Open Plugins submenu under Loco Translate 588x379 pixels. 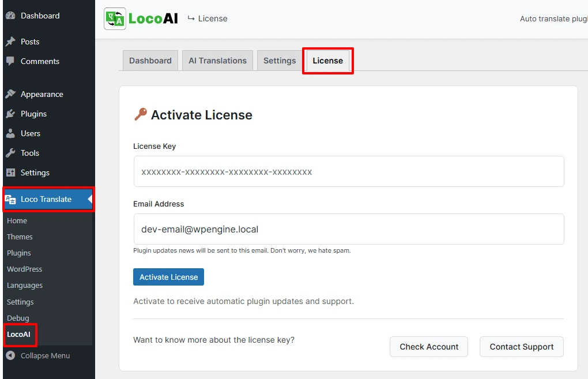19,253
